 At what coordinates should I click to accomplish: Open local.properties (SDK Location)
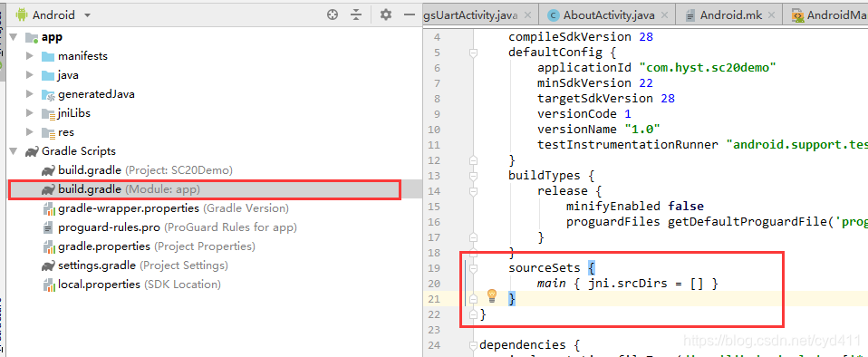[140, 284]
